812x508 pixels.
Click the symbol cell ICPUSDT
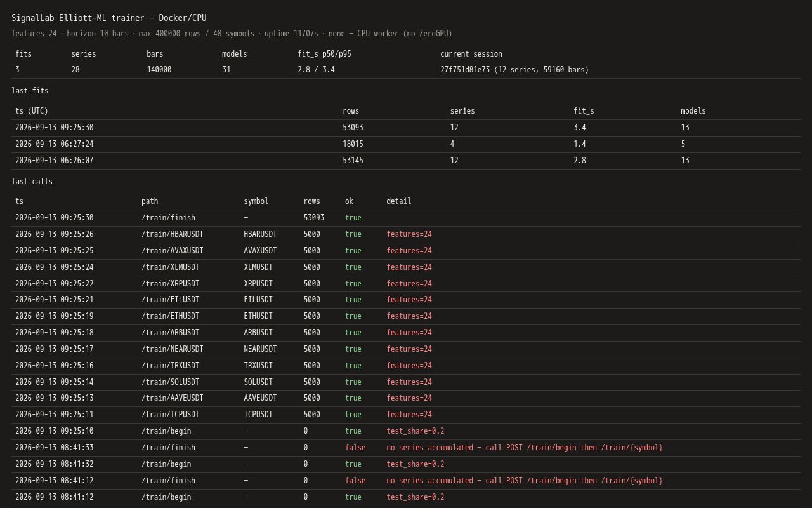coord(258,415)
